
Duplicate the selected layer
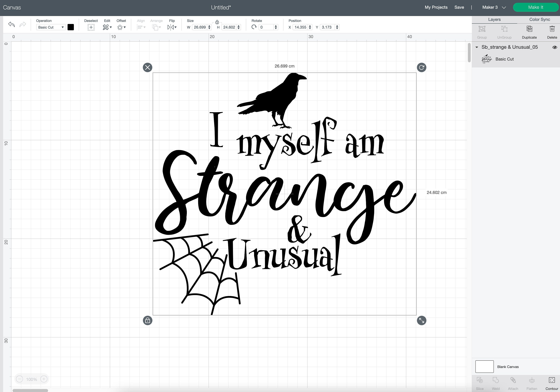[529, 32]
